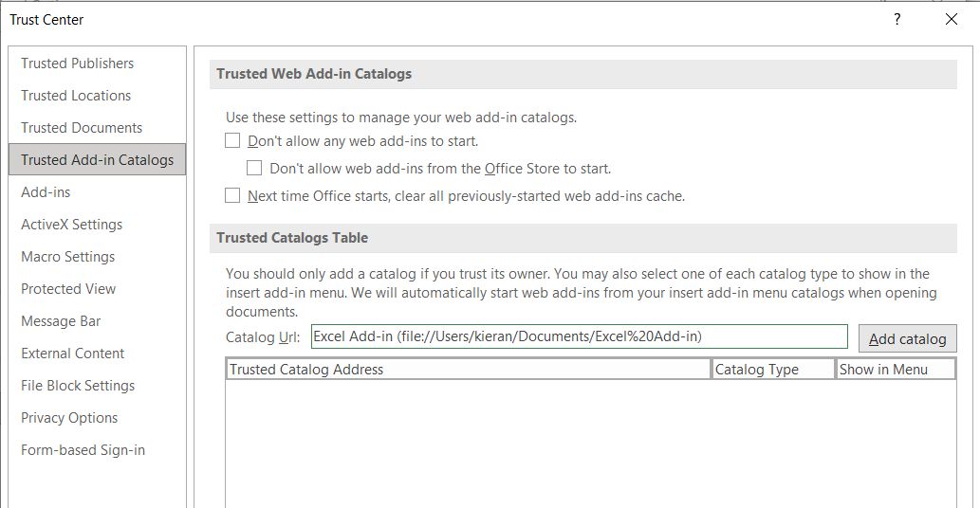This screenshot has width=980, height=508.
Task: Select Trusted Documents in sidebar
Action: 82,128
